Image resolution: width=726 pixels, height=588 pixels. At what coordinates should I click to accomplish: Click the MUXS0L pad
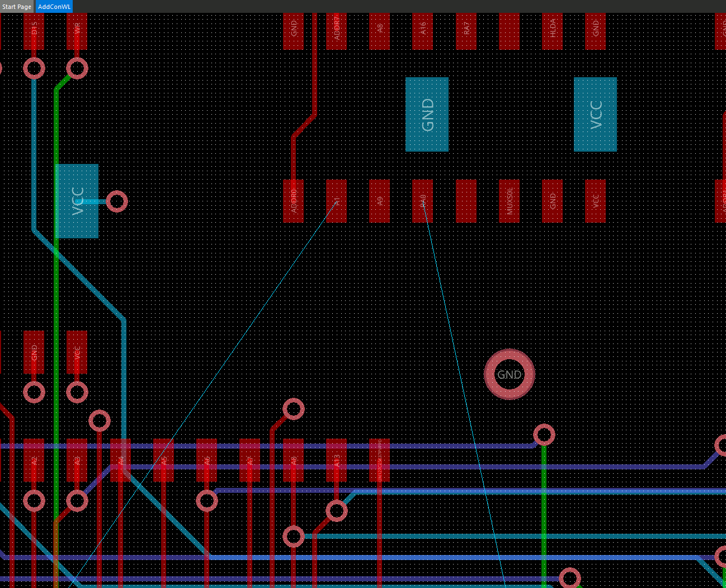point(509,201)
